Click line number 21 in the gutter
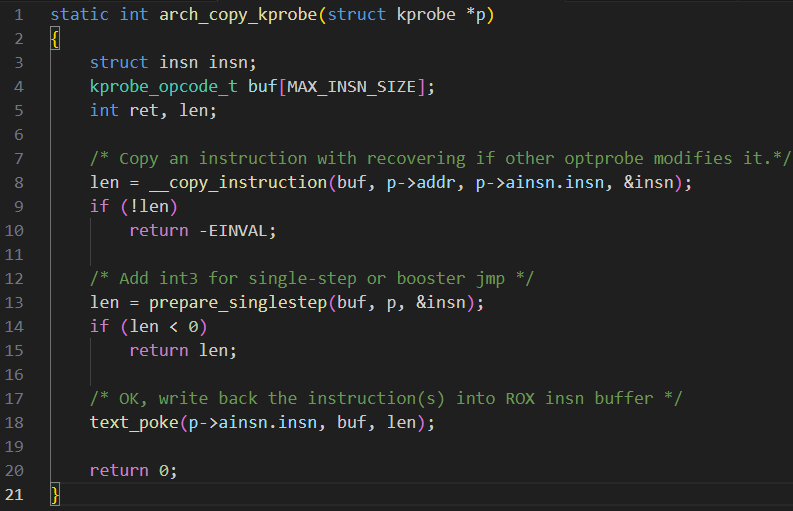The width and height of the screenshot is (793, 511). (14, 494)
